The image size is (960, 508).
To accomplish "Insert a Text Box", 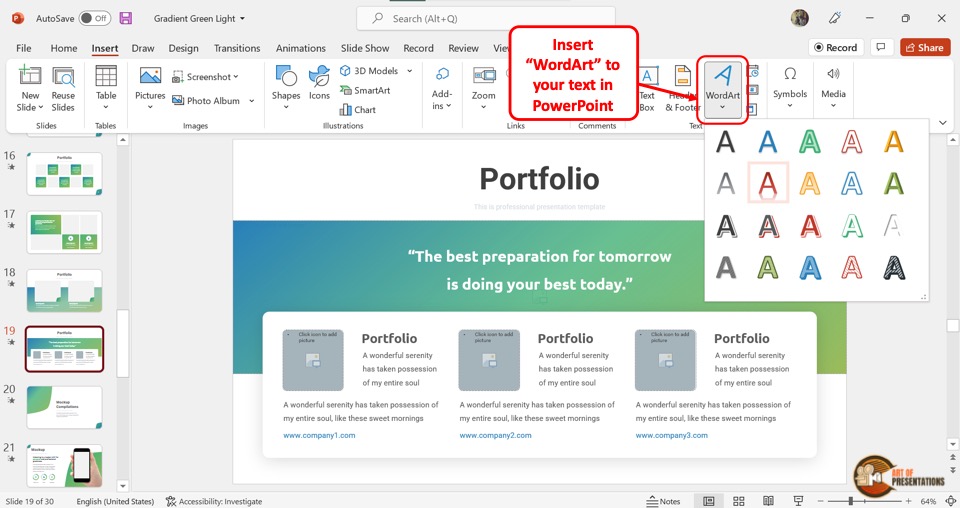I will (x=648, y=89).
